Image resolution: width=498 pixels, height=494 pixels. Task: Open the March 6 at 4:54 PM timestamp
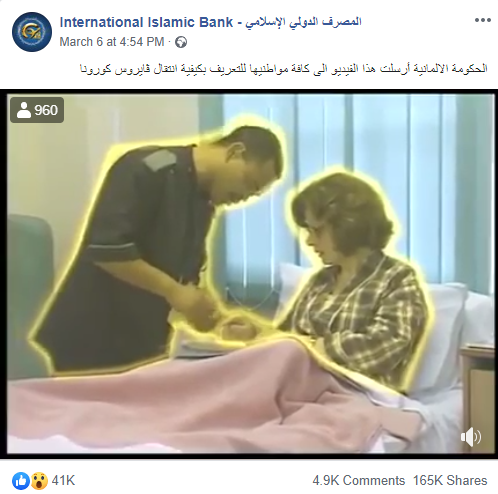(112, 42)
